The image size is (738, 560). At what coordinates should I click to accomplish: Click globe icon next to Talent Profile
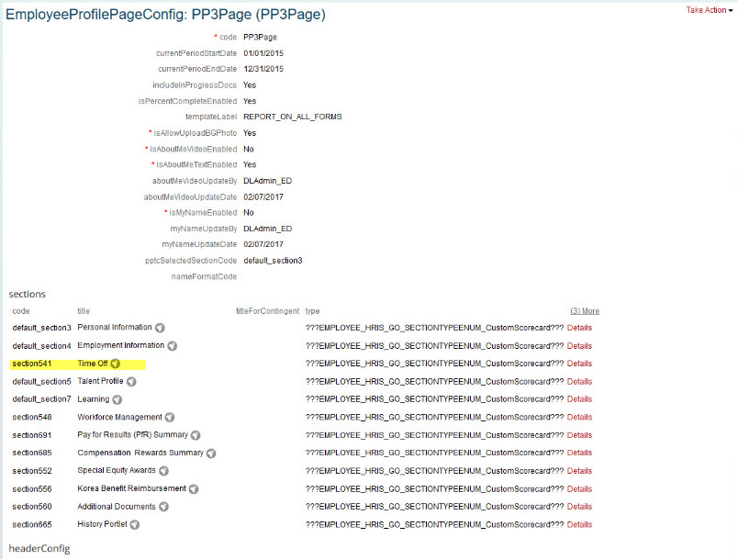pos(131,382)
